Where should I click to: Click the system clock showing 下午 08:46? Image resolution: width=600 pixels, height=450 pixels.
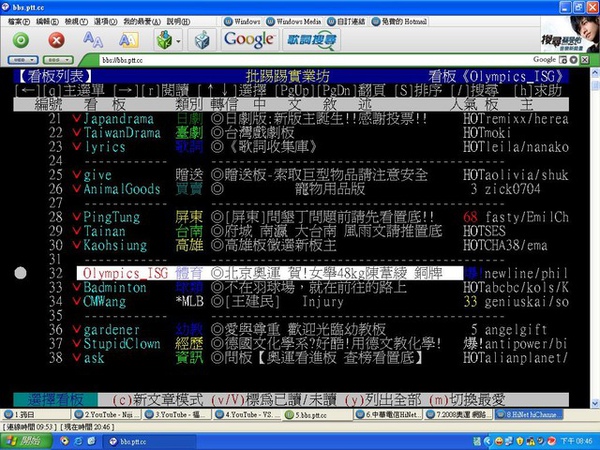click(577, 442)
